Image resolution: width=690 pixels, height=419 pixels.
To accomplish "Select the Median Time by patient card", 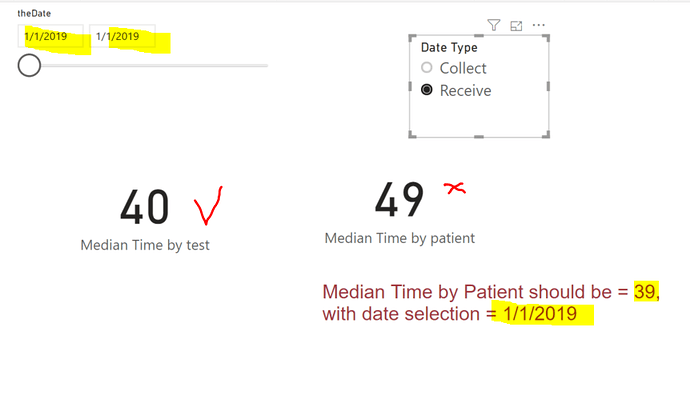I will point(400,212).
